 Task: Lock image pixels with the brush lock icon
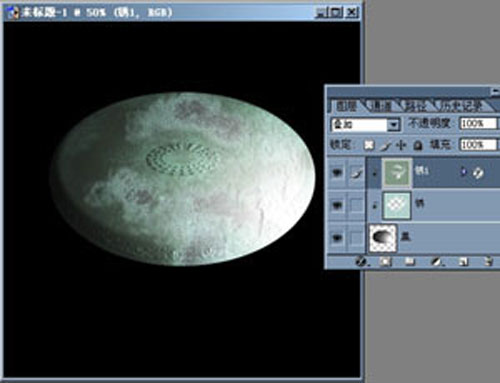tap(385, 145)
